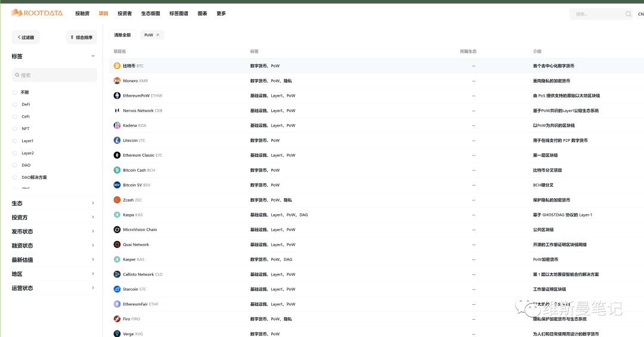644x337 pixels.
Task: Remove the PoW filter tag with X
Action: pyautogui.click(x=157, y=35)
